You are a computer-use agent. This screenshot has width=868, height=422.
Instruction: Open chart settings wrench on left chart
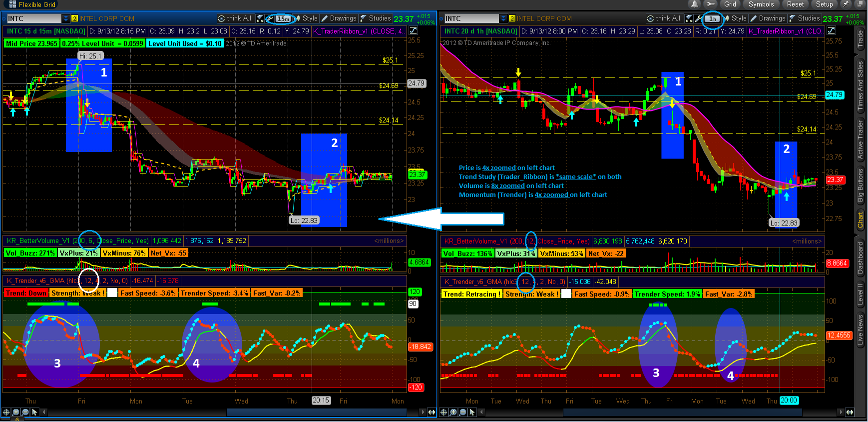(270, 18)
